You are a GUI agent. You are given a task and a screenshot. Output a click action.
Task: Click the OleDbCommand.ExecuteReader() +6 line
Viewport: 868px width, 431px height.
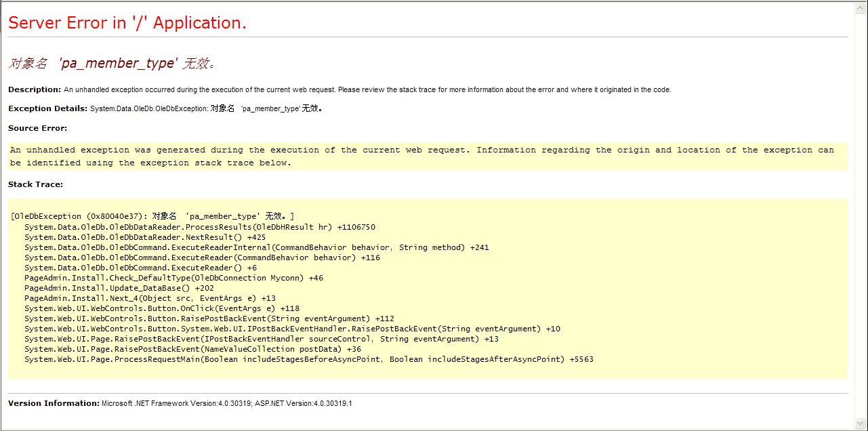click(x=140, y=268)
